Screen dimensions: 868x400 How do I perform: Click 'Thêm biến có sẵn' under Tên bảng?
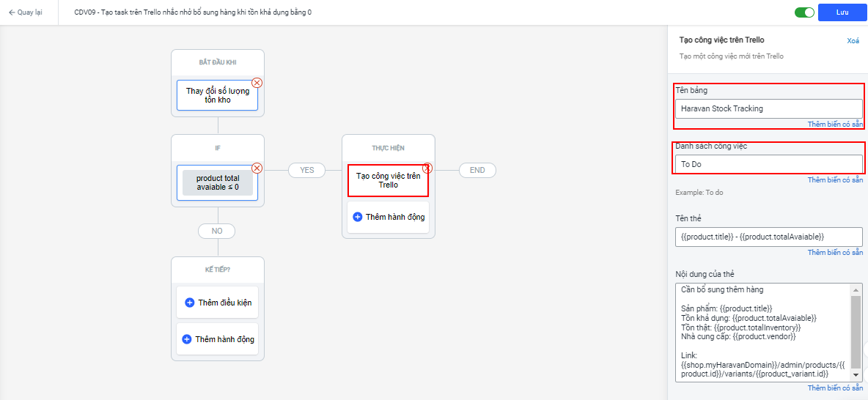point(835,125)
